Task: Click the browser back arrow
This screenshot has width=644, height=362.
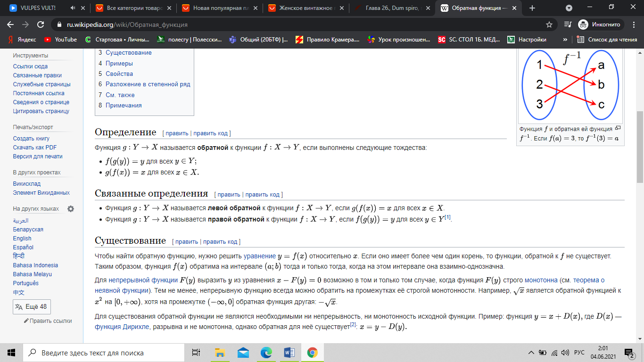Action: (x=10, y=25)
